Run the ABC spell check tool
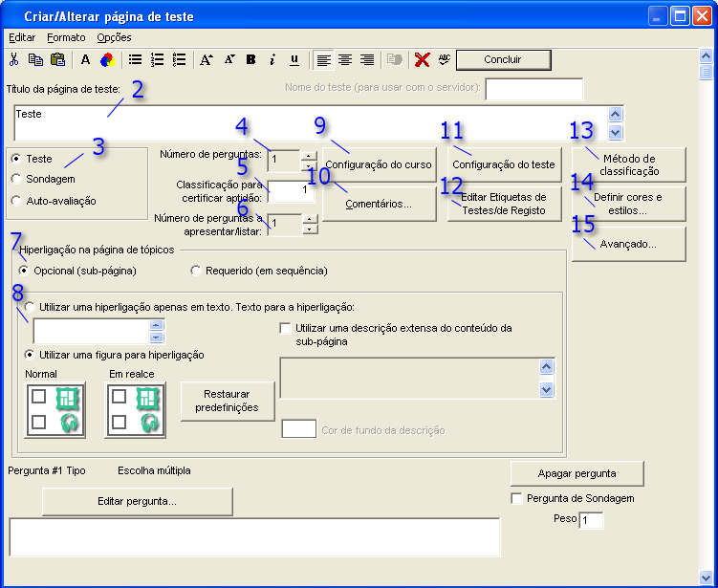 tap(444, 59)
